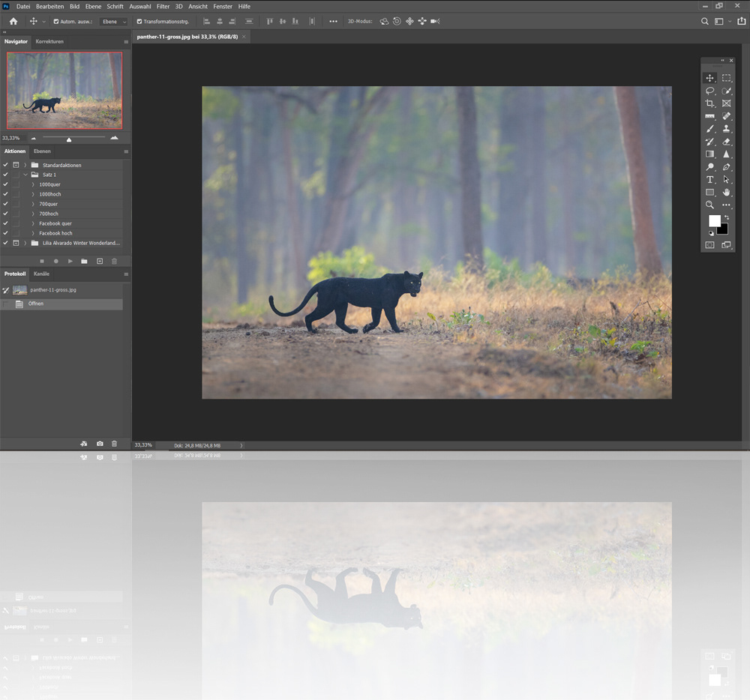This screenshot has height=700, width=750.
Task: Delete current state in Protokoll panel
Action: [114, 444]
